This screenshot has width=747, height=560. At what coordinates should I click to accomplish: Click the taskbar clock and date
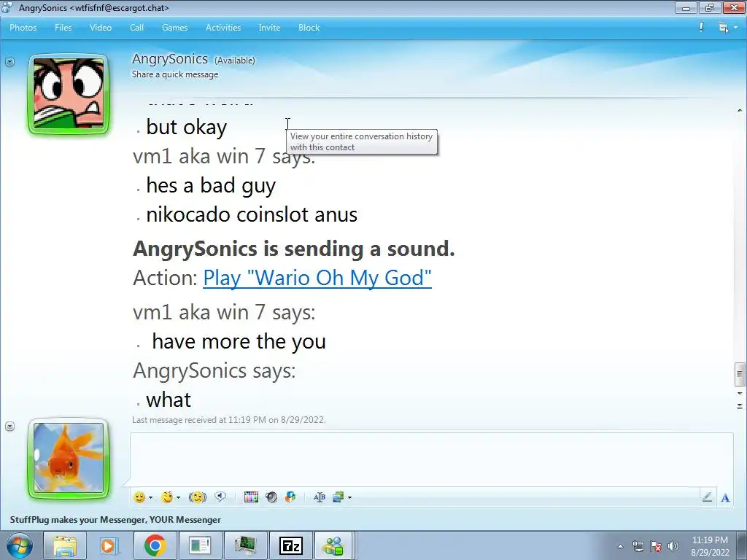click(x=710, y=546)
